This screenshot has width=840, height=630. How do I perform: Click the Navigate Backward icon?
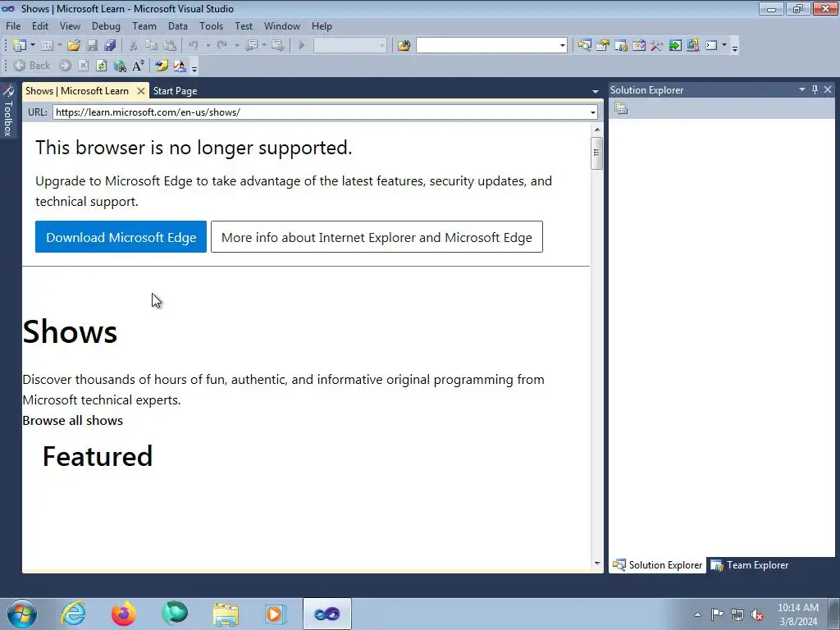click(x=251, y=46)
